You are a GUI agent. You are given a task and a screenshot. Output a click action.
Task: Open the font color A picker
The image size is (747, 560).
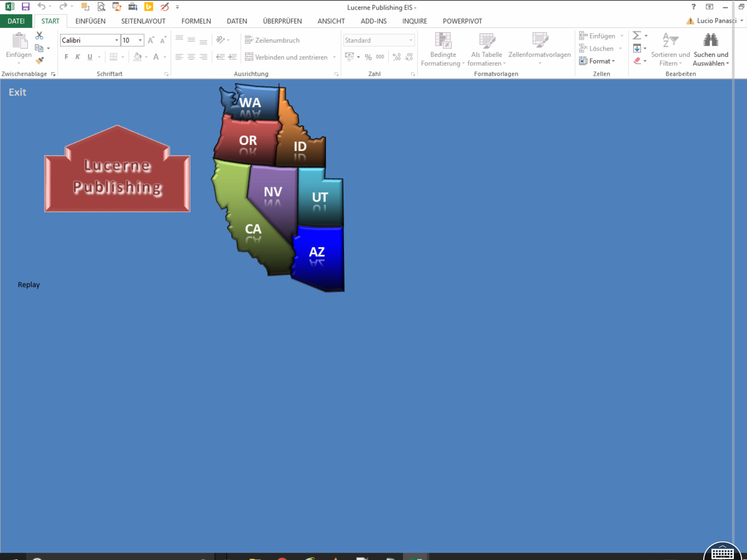coord(156,57)
